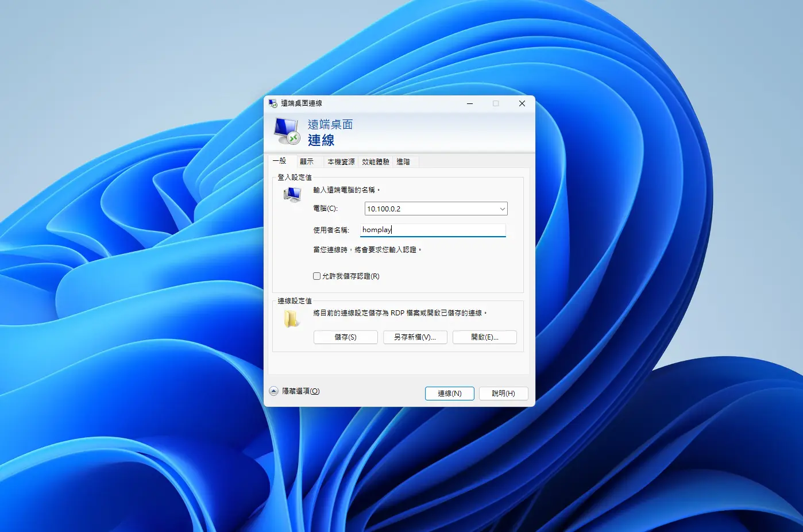The image size is (803, 532).
Task: Click the Remote Desktop title bar icon
Action: pos(273,103)
